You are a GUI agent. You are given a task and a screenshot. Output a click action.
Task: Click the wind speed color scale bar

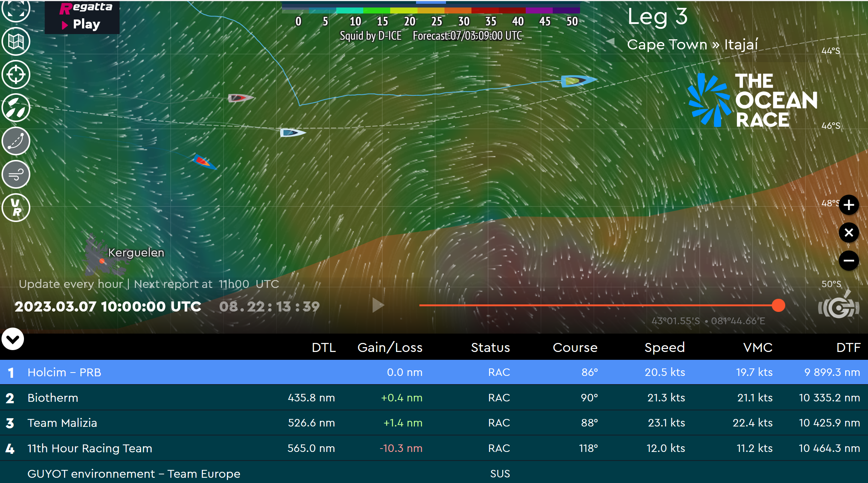tap(431, 10)
